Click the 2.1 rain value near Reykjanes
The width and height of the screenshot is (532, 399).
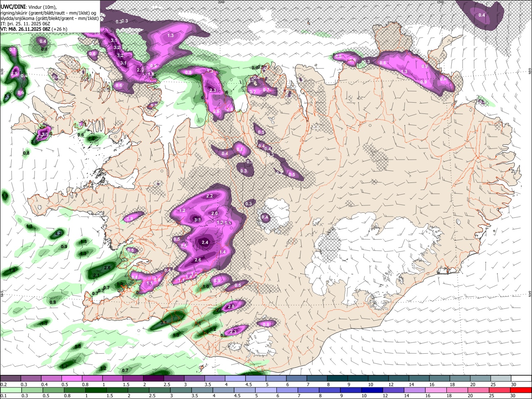(x=96, y=275)
